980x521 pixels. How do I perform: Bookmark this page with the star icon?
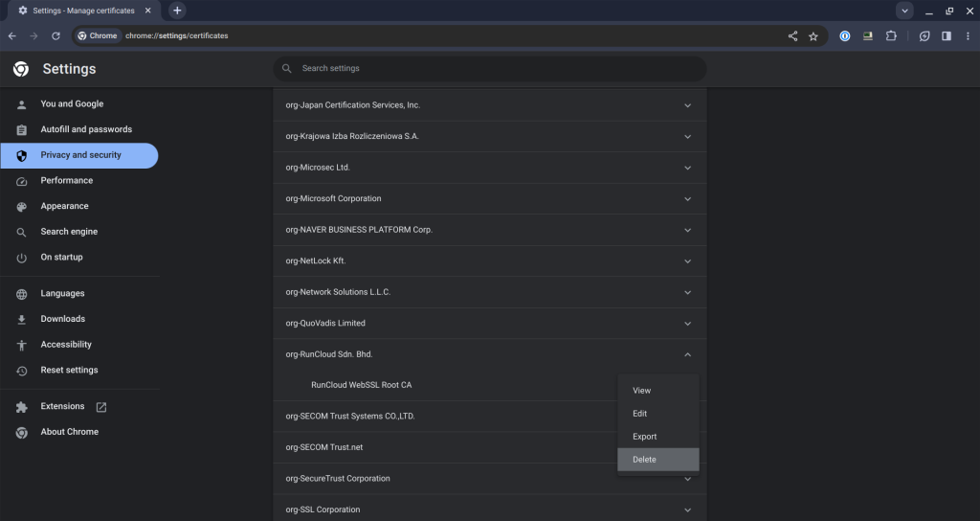tap(813, 36)
